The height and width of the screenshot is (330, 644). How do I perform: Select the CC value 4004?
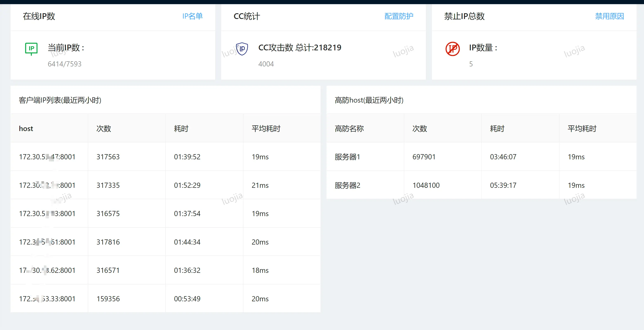(x=266, y=64)
